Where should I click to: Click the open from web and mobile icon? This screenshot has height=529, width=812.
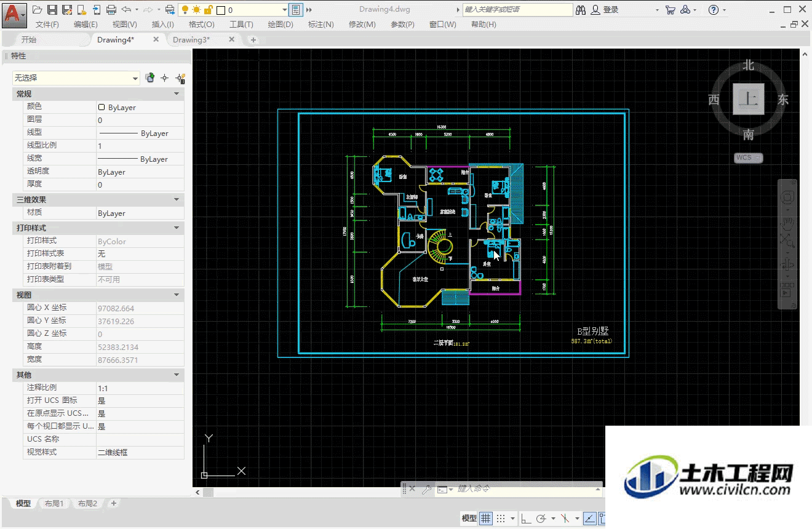[x=82, y=10]
